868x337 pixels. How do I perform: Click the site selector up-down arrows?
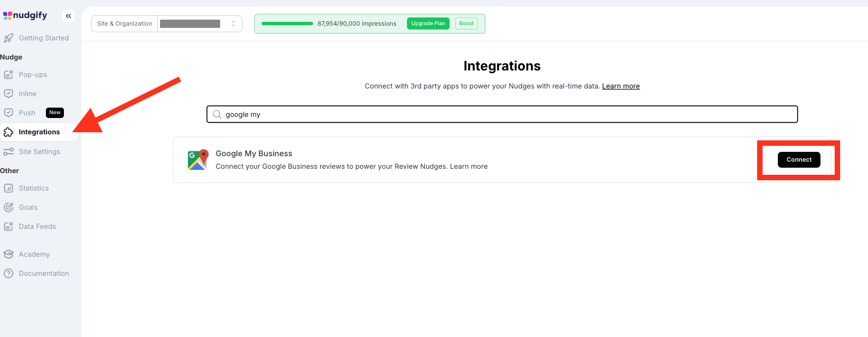tap(233, 23)
